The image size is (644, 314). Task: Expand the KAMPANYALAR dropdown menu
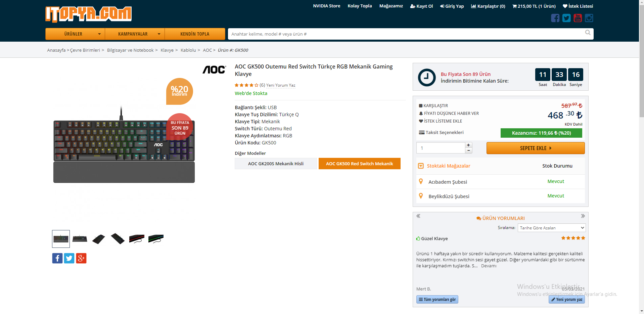(x=135, y=34)
